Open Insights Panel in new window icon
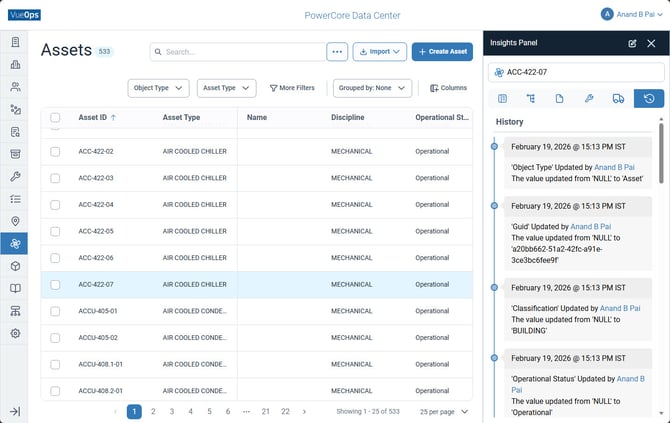The height and width of the screenshot is (423, 670). [632, 43]
